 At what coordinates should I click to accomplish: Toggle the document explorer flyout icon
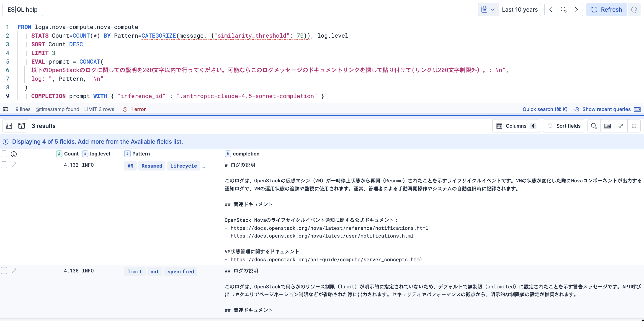pos(9,126)
